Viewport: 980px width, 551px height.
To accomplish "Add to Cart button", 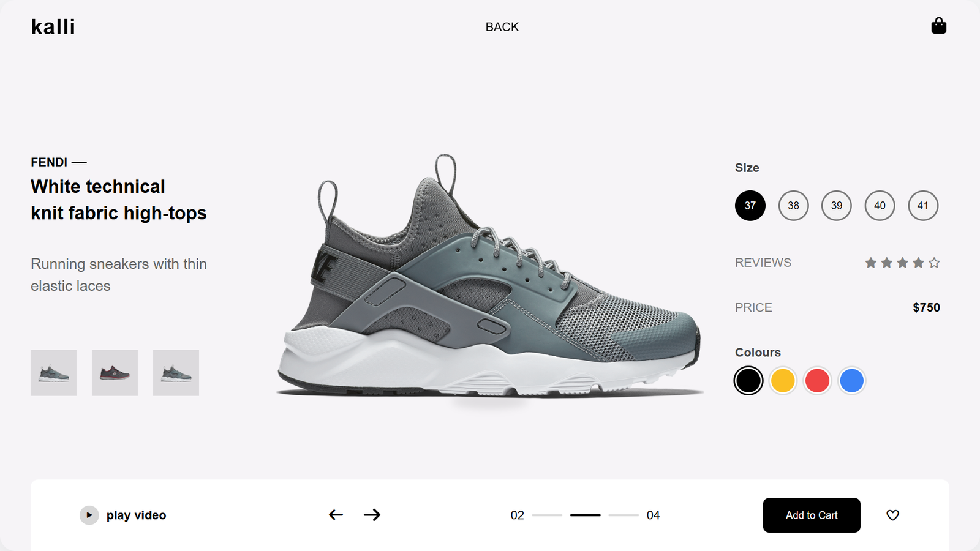I will pyautogui.click(x=812, y=515).
